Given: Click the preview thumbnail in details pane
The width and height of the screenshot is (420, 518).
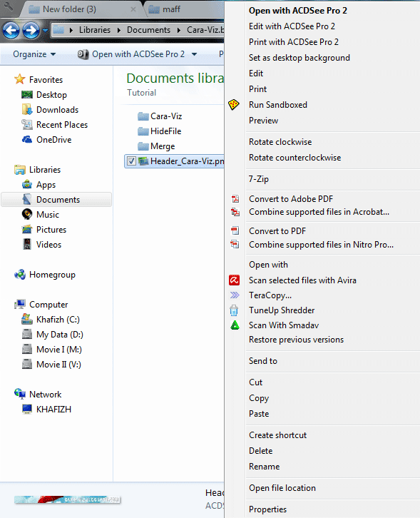Looking at the screenshot, I should click(67, 499).
